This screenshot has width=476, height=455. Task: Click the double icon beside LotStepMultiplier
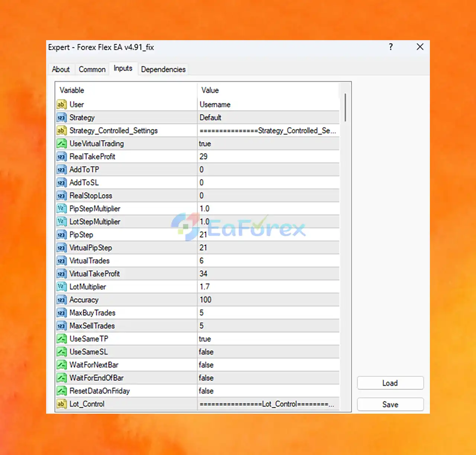(x=61, y=222)
